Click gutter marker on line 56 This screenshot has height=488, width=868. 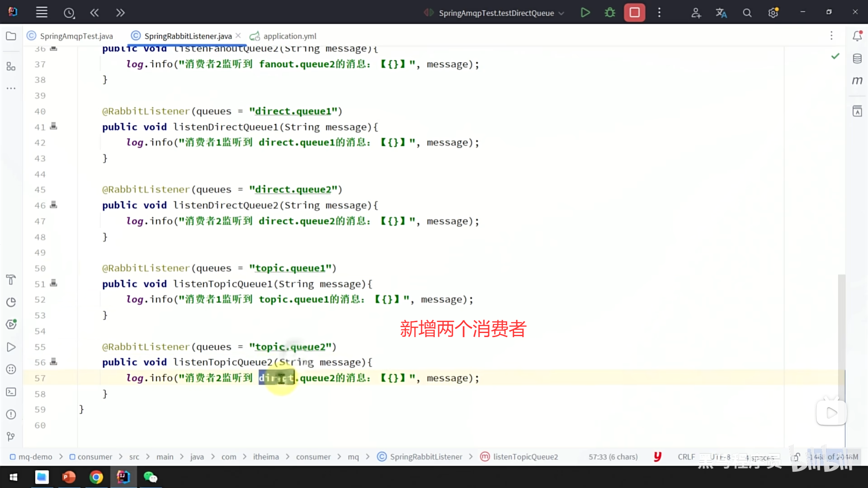tap(53, 362)
